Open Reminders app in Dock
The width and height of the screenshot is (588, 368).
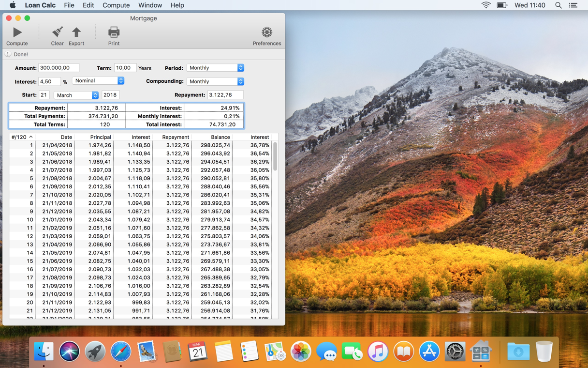coord(249,351)
